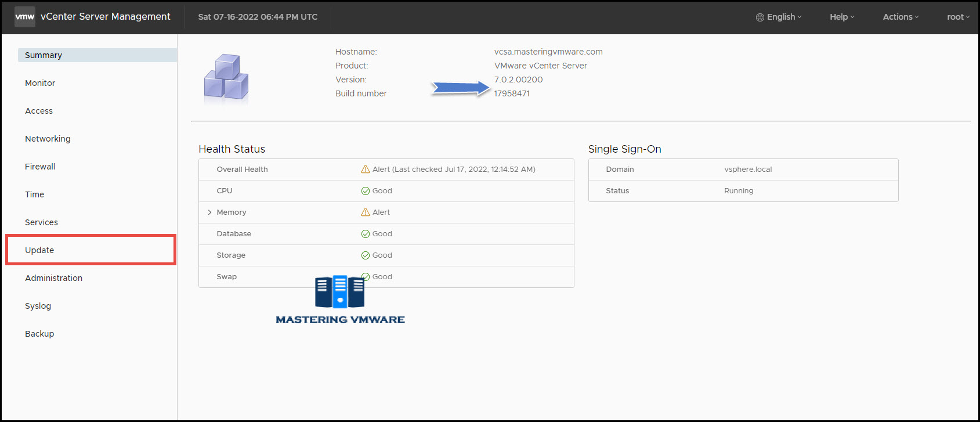Click the Storage row label
The image size is (980, 422).
point(231,255)
